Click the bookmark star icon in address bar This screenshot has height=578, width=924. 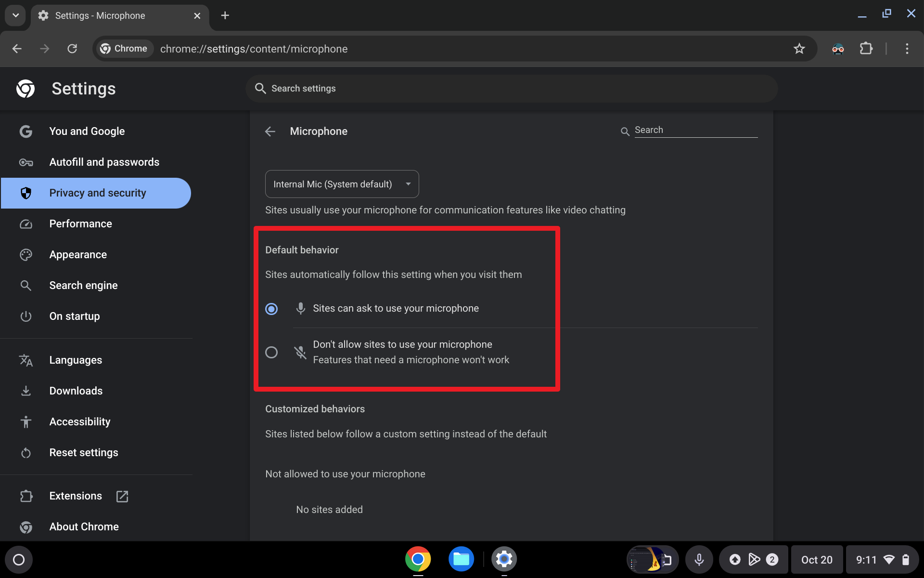point(800,49)
